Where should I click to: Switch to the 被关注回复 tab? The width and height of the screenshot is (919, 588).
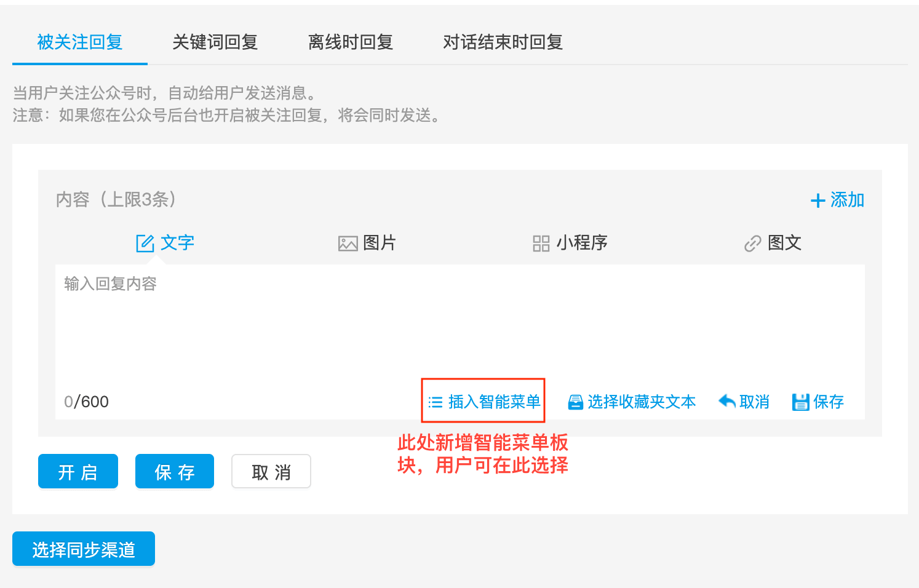[x=80, y=42]
